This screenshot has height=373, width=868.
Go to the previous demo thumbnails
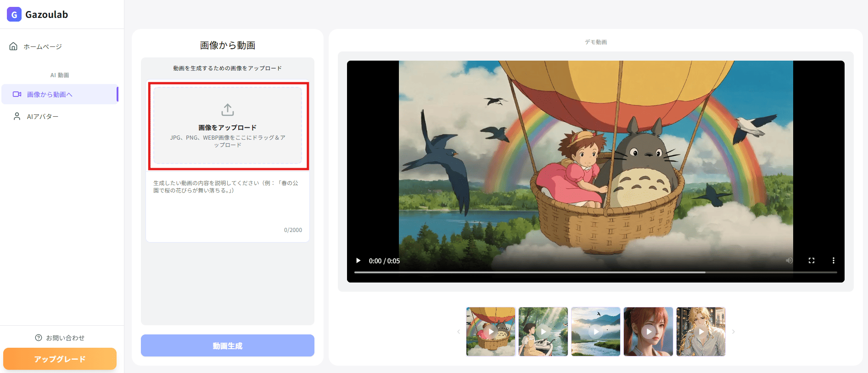coord(459,332)
